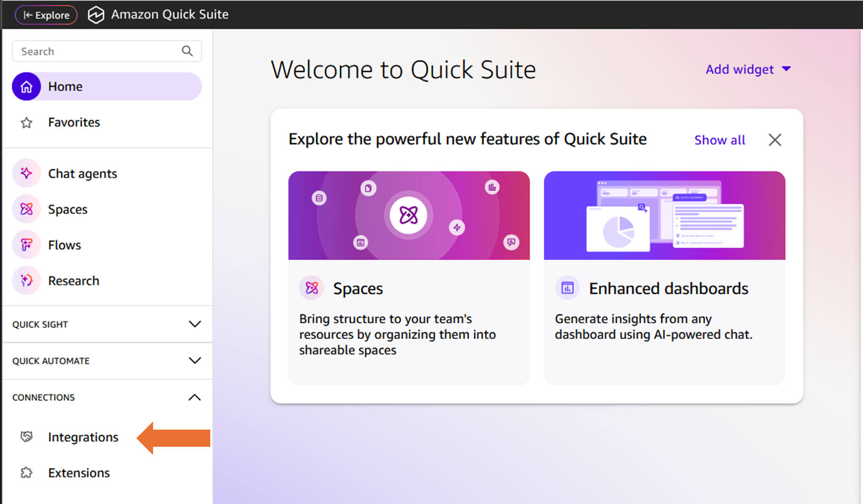The image size is (863, 504).
Task: Click the Explore the powerful new features heading
Action: pyautogui.click(x=468, y=139)
